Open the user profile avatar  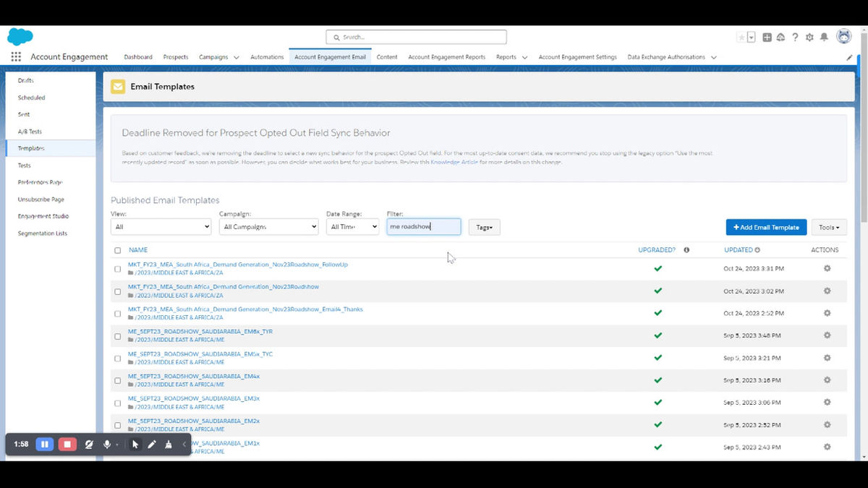click(843, 37)
